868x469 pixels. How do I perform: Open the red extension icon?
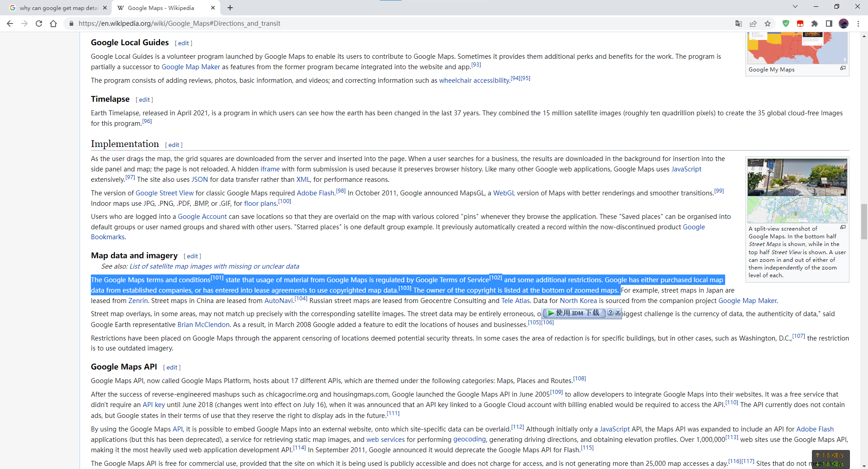coord(800,24)
